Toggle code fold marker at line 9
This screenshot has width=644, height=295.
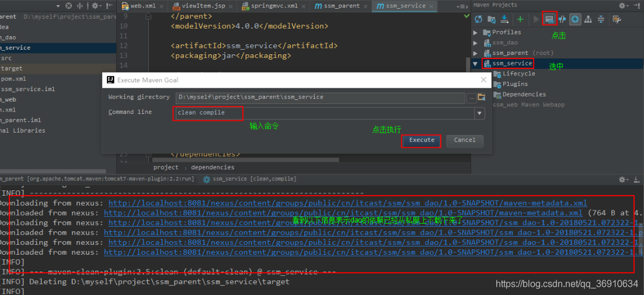coord(148,16)
